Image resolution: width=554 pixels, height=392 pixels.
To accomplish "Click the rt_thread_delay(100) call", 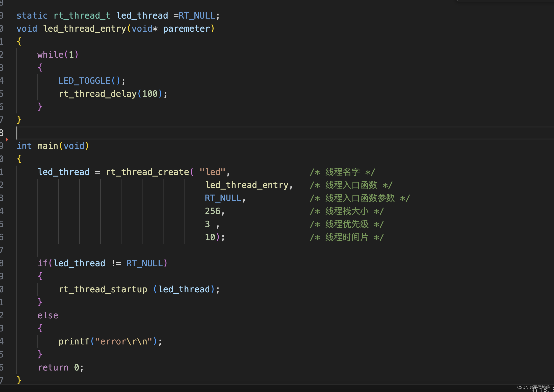I will (113, 94).
